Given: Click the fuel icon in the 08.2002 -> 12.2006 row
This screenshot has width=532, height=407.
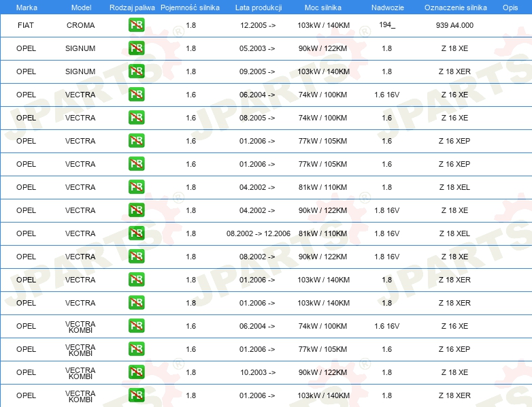Looking at the screenshot, I should point(136,233).
